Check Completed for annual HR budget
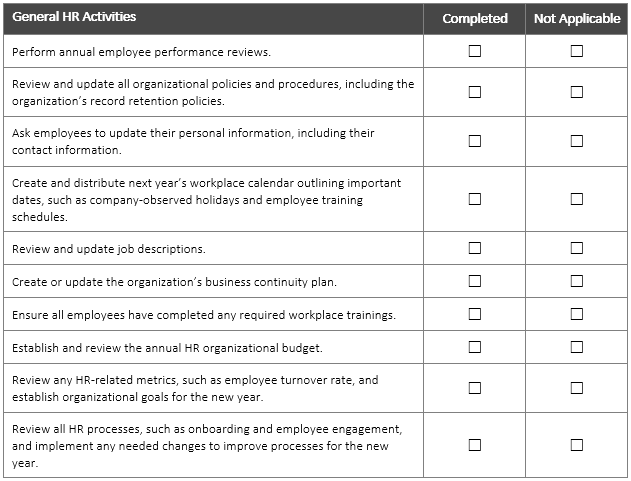The width and height of the screenshot is (631, 481). coord(475,347)
